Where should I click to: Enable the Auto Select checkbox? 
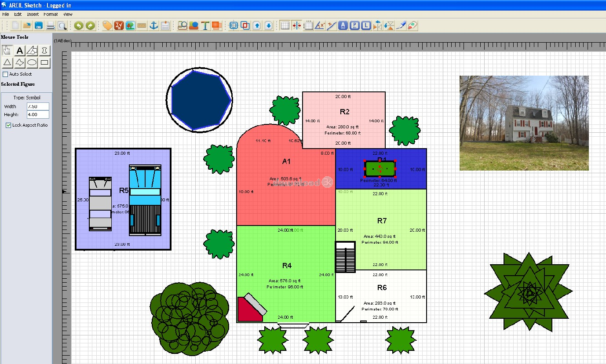tap(6, 74)
